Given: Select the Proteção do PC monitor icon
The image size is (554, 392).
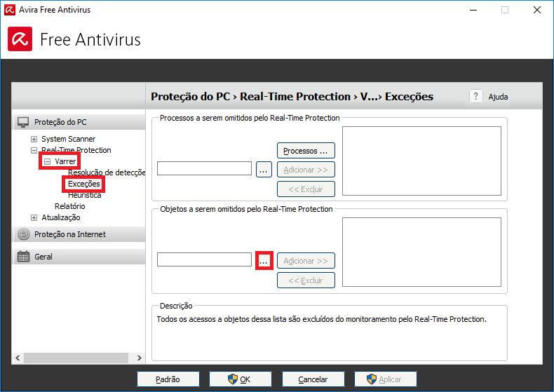Looking at the screenshot, I should point(23,122).
